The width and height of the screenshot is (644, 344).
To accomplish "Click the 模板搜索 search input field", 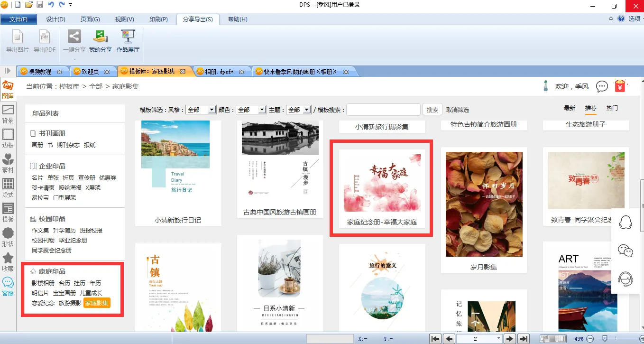I will 383,110.
